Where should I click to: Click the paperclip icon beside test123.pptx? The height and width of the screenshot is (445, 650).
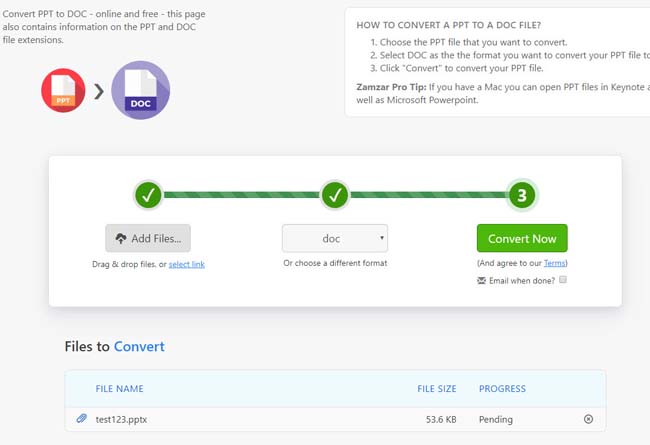82,419
